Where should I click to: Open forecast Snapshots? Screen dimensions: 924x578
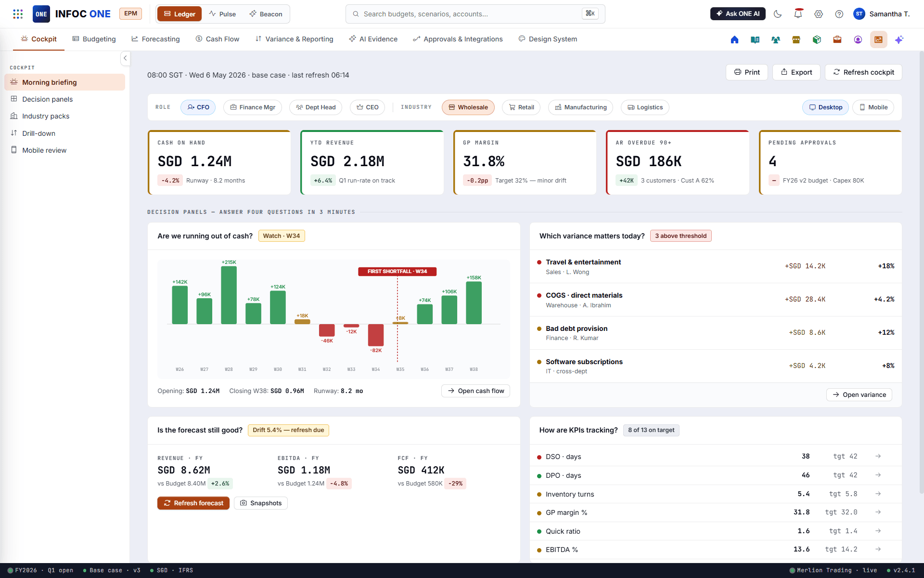pyautogui.click(x=260, y=503)
